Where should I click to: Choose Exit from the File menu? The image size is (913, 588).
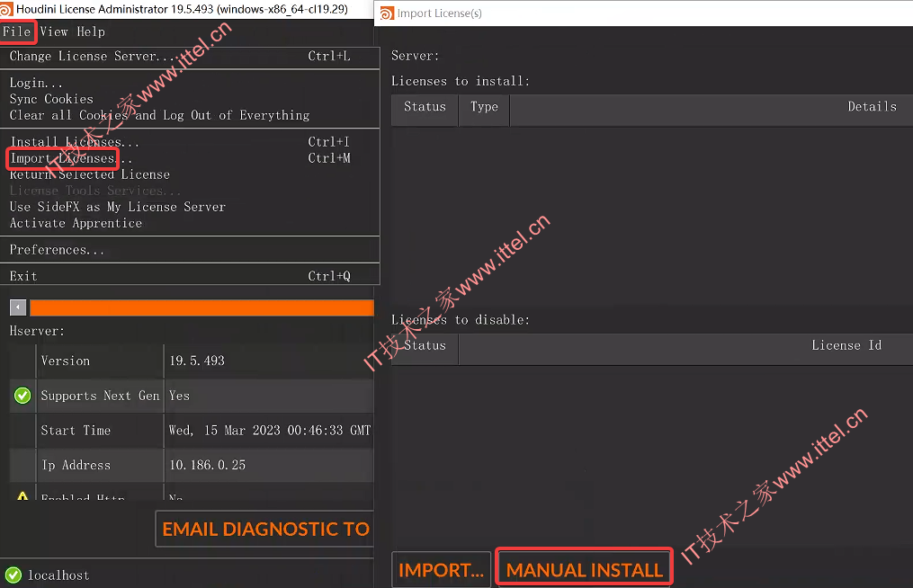pyautogui.click(x=190, y=277)
